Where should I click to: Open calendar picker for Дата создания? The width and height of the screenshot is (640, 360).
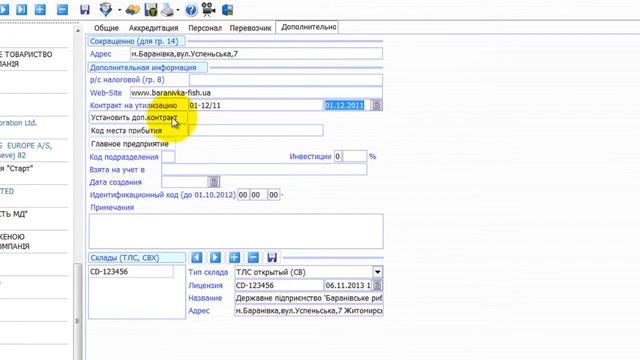[214, 182]
